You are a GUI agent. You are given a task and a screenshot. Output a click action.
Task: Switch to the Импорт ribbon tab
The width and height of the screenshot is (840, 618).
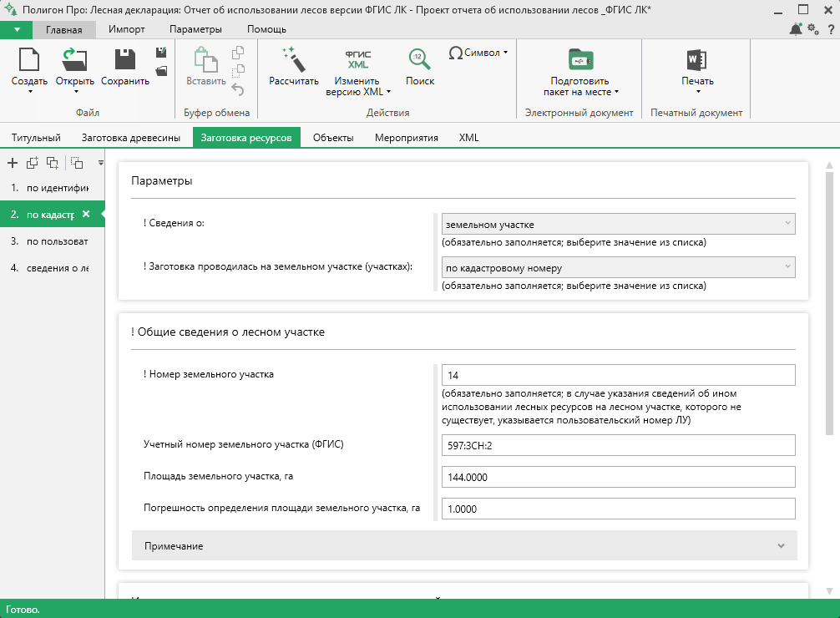click(126, 29)
